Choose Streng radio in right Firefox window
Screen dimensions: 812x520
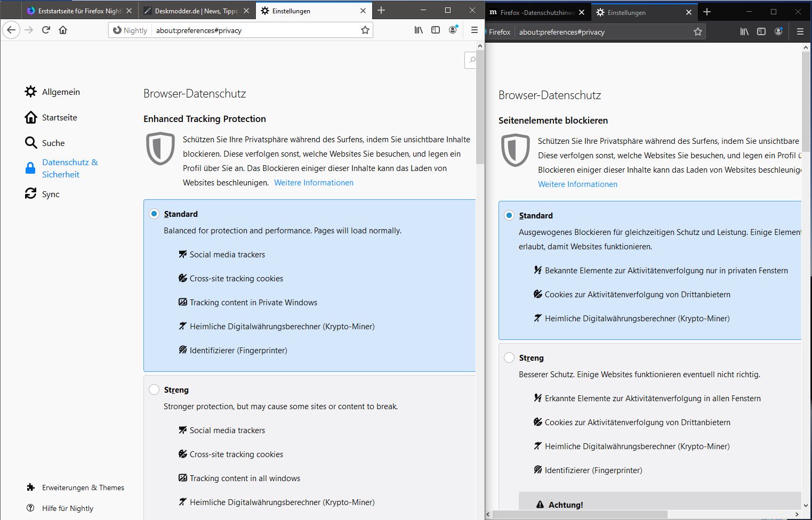[509, 357]
